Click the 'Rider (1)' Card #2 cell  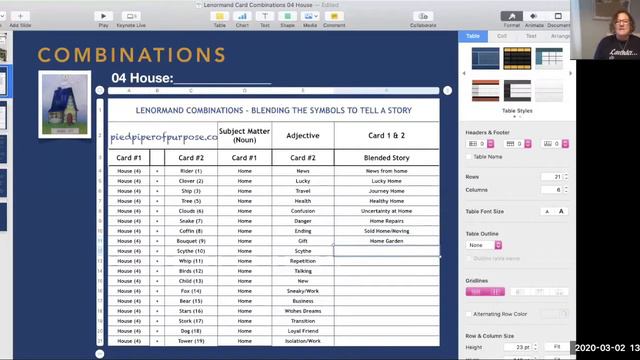[x=191, y=171]
